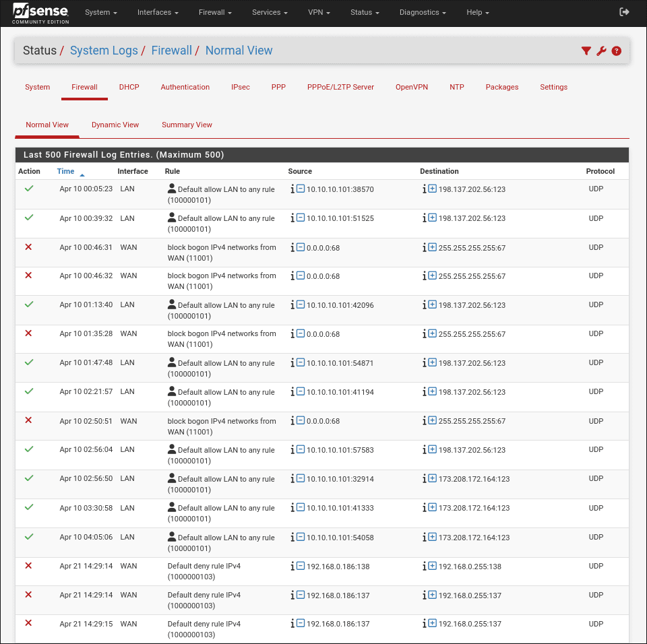Open the System dropdown menu
Screen dimensions: 647x644
(101, 12)
